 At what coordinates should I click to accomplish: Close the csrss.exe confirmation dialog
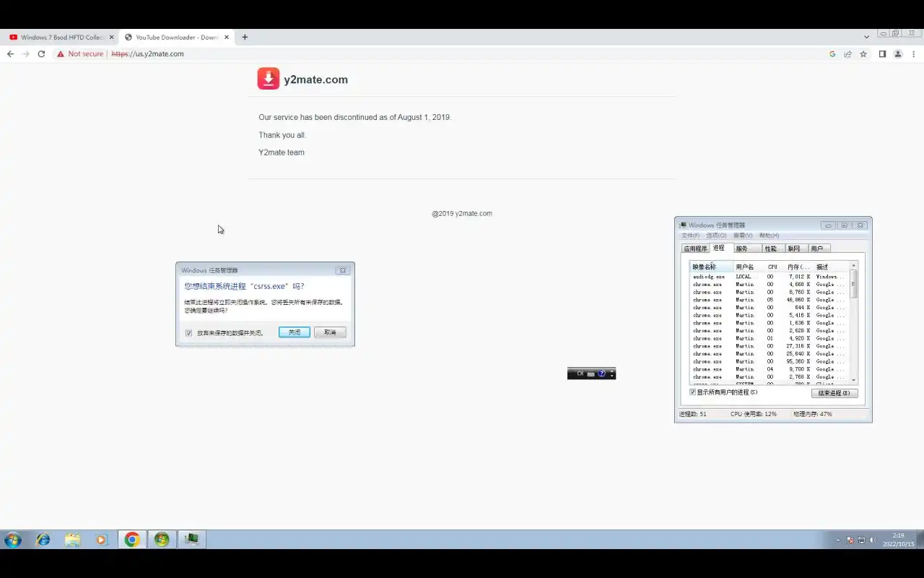click(x=343, y=270)
